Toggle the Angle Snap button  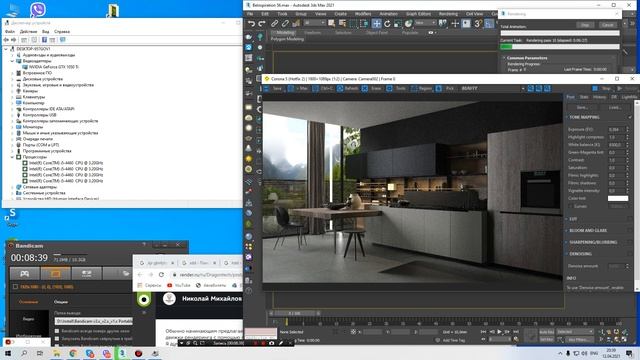(489, 24)
